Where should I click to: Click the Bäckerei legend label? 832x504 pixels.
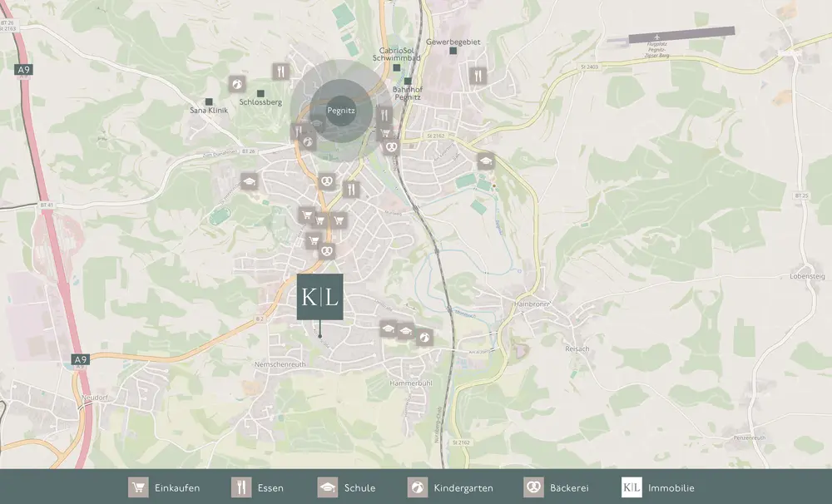(570, 488)
